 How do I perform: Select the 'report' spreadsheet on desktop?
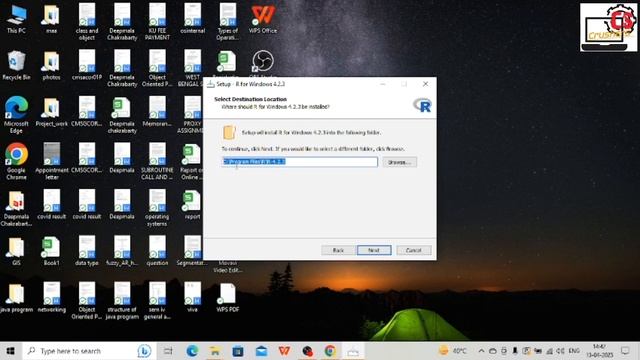pyautogui.click(x=192, y=205)
